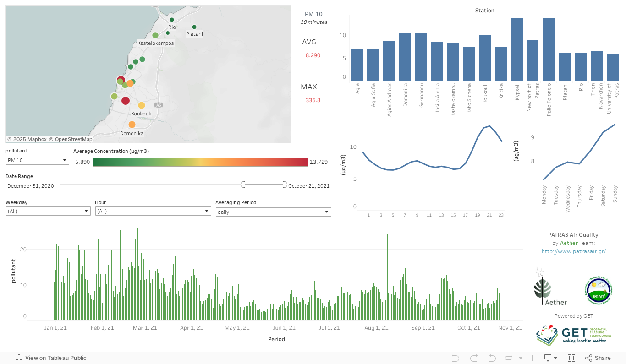
Task: Select the Germanou bar in Station chart
Action: [421, 57]
